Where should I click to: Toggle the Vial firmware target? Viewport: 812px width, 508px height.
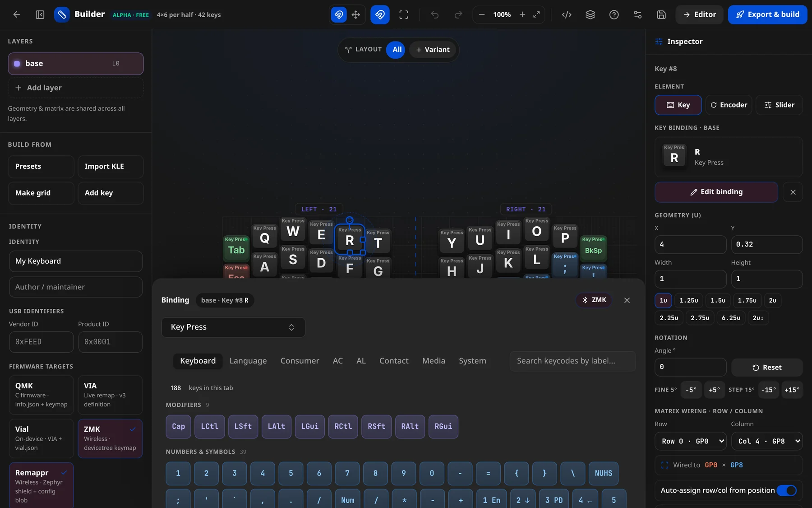tap(41, 438)
